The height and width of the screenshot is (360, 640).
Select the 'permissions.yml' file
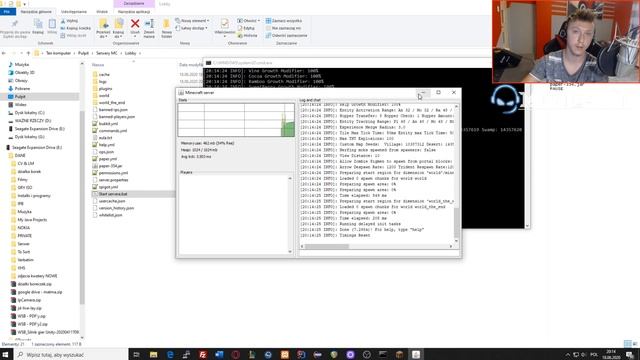pos(113,173)
